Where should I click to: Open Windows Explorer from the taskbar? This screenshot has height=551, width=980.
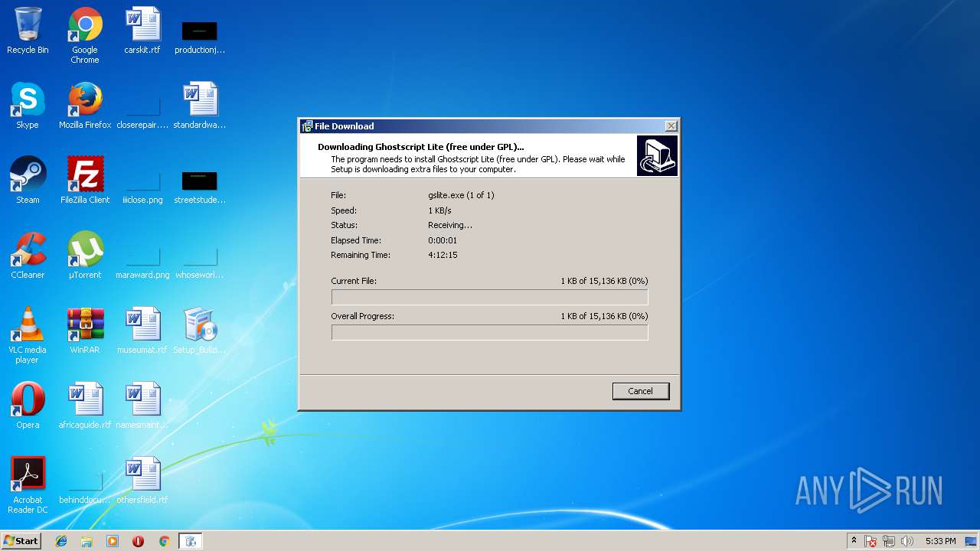click(87, 541)
